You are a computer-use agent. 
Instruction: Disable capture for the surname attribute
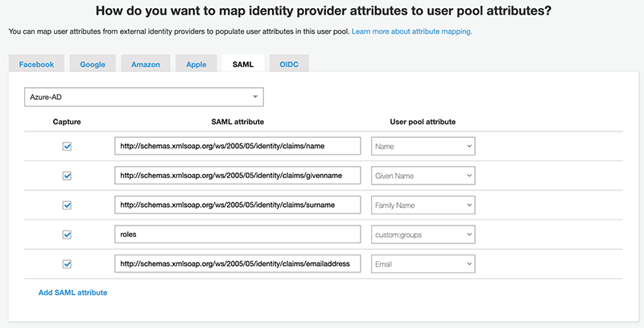pos(68,206)
